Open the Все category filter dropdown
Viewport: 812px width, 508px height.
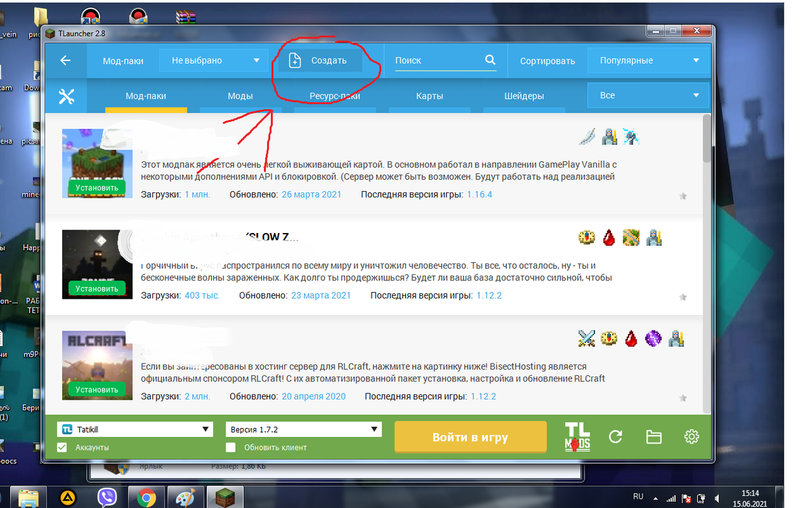(648, 96)
